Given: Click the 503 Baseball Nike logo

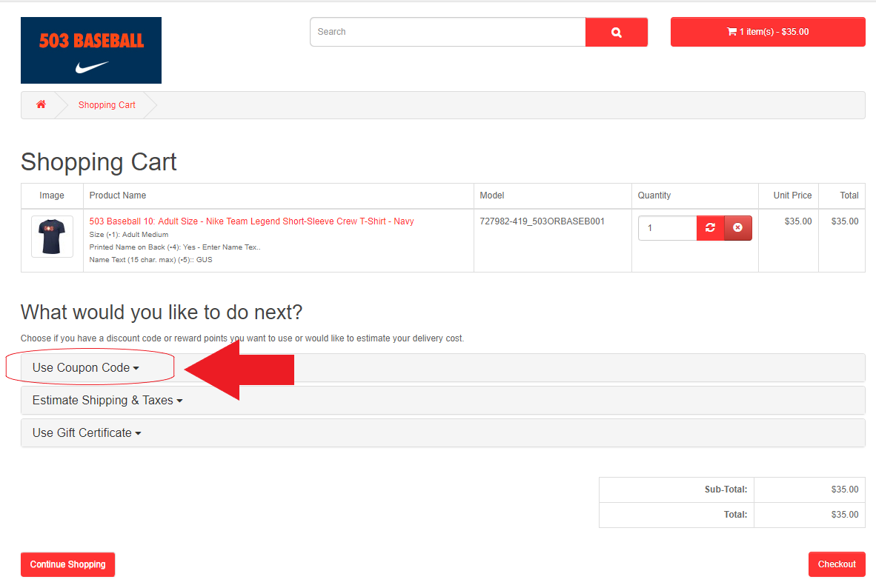Looking at the screenshot, I should pos(91,50).
